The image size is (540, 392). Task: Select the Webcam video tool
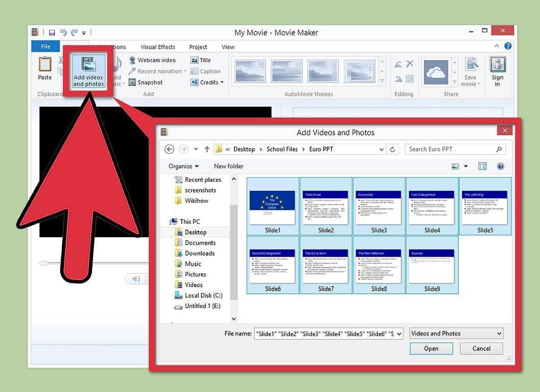click(152, 60)
